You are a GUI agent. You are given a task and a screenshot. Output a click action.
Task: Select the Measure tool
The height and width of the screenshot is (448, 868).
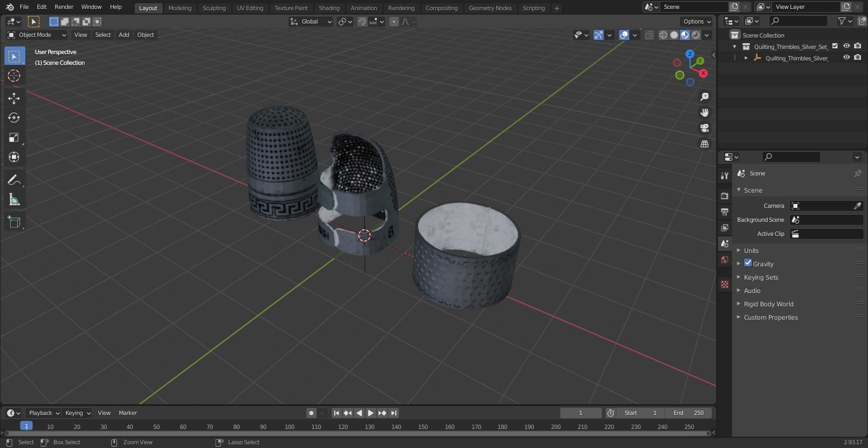pos(14,200)
